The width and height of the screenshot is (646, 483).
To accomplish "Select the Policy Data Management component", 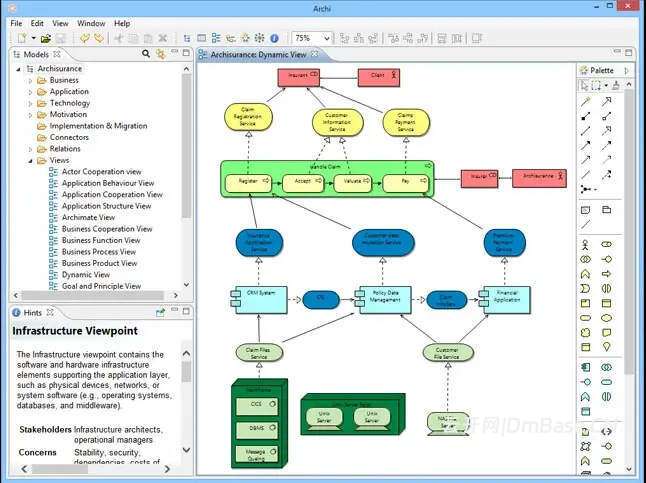I will coord(383,300).
